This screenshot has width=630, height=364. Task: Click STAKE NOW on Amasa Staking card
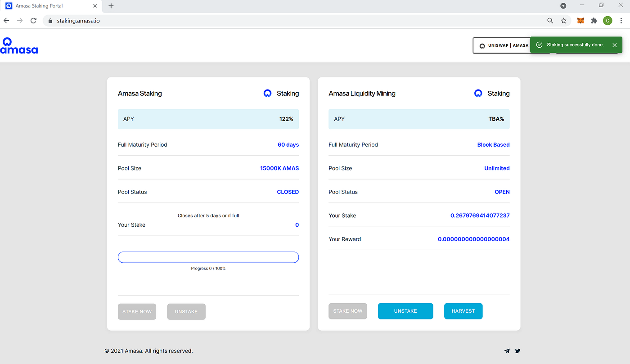(137, 311)
